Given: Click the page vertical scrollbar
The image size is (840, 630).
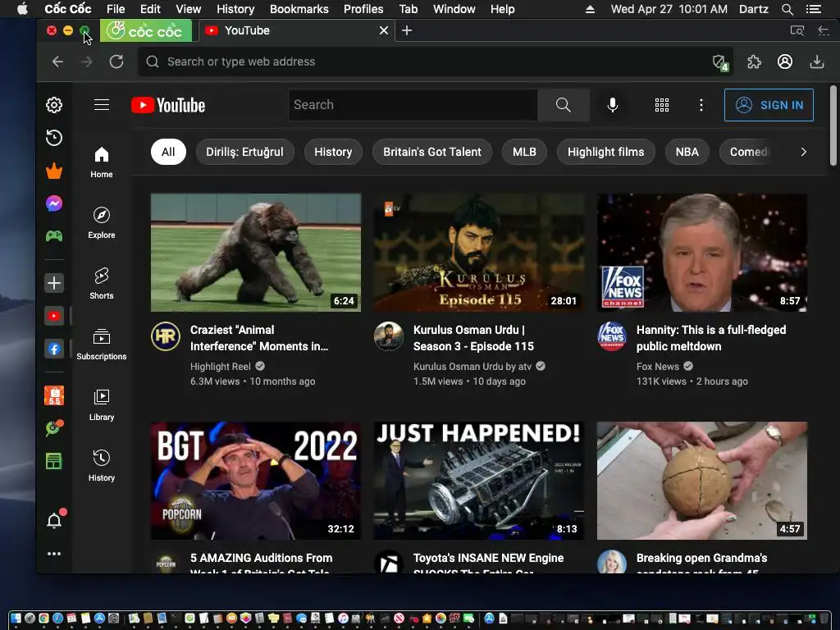Looking at the screenshot, I should (x=833, y=126).
